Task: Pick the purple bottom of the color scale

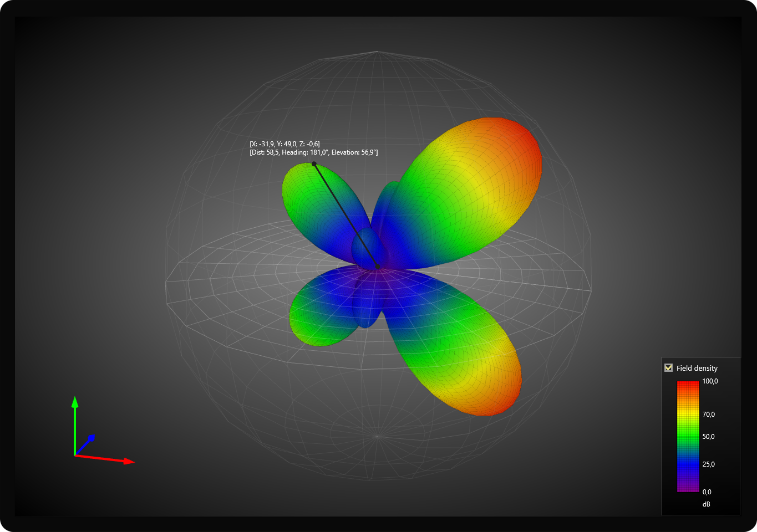Action: click(x=688, y=488)
